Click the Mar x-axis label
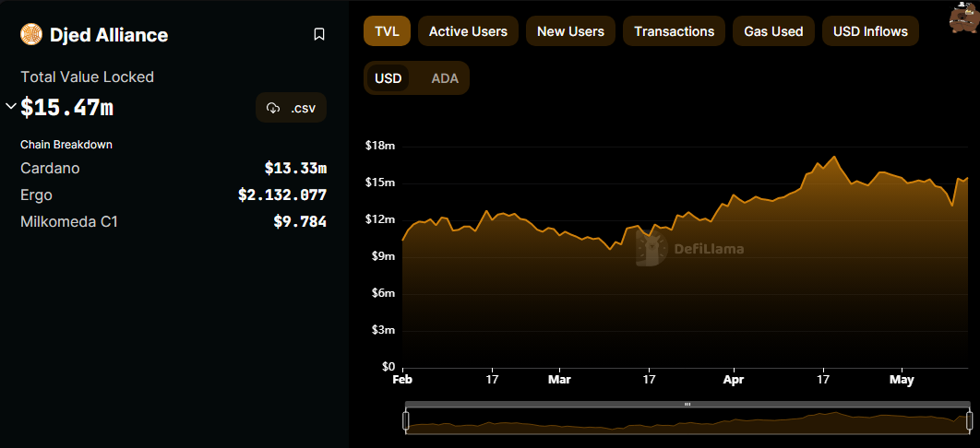The width and height of the screenshot is (980, 448). click(559, 380)
